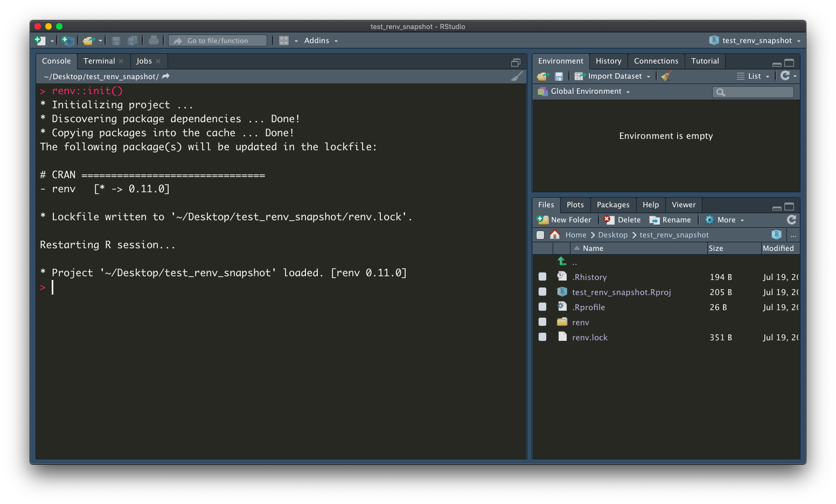The width and height of the screenshot is (836, 504).
Task: Toggle the select-all files checkbox
Action: (x=540, y=235)
